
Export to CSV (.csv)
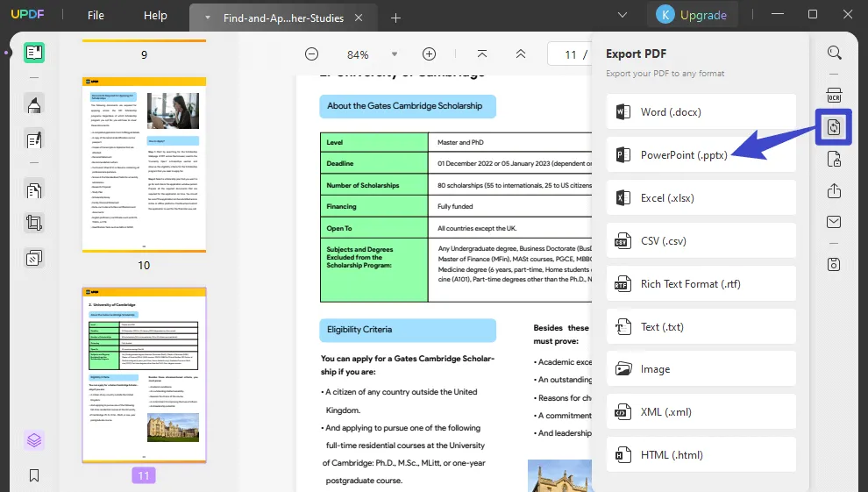tap(701, 241)
